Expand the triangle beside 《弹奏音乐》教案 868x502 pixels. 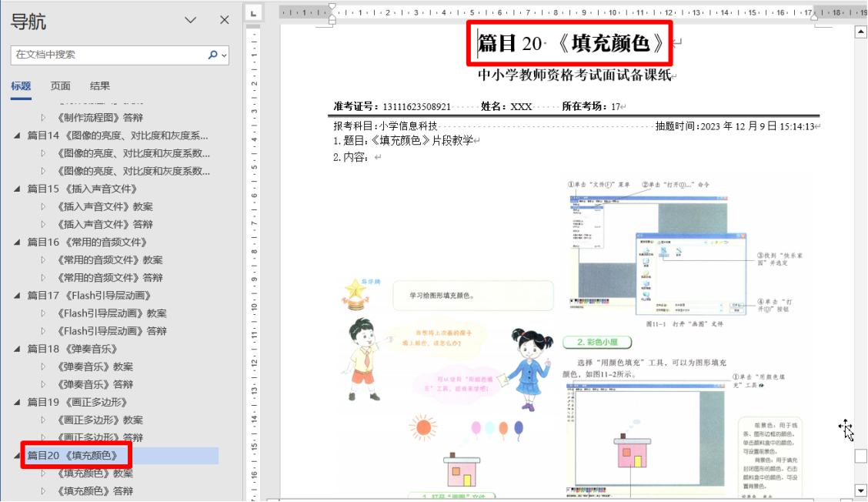(44, 366)
